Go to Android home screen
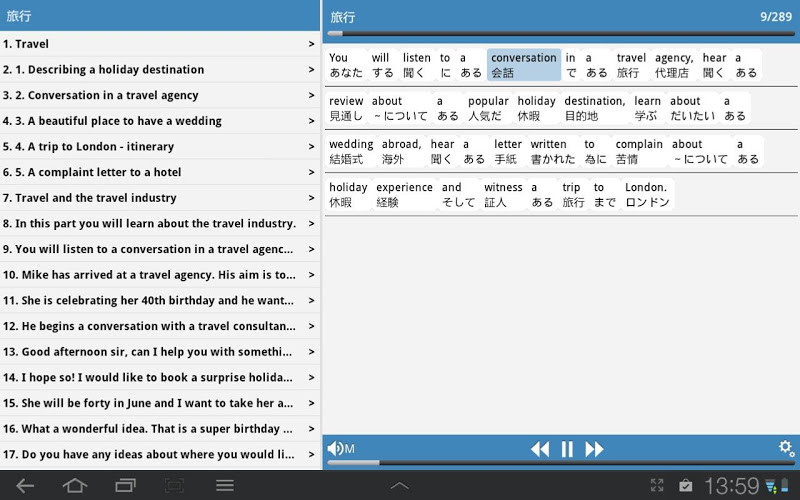Image resolution: width=800 pixels, height=500 pixels. tap(74, 486)
